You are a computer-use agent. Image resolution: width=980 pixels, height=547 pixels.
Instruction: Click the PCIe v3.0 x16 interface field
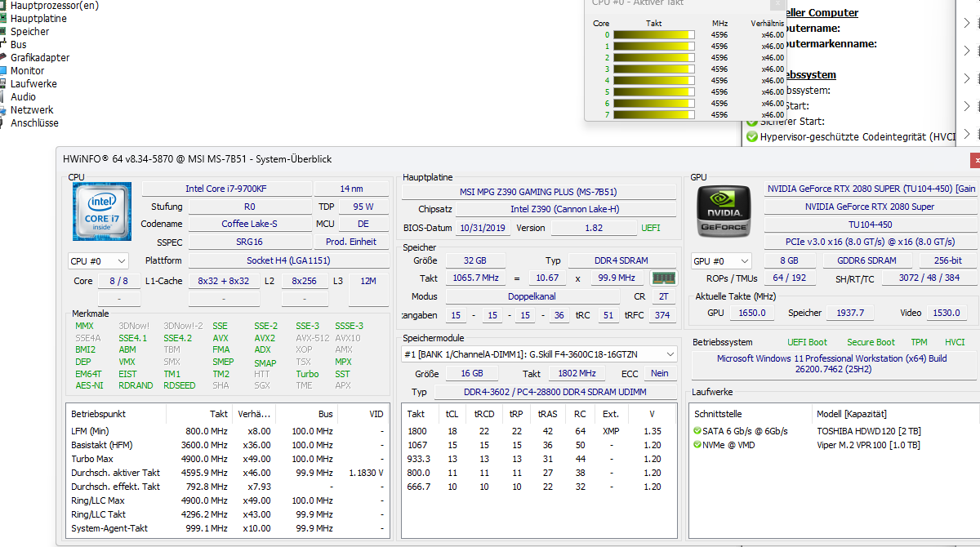tap(871, 242)
